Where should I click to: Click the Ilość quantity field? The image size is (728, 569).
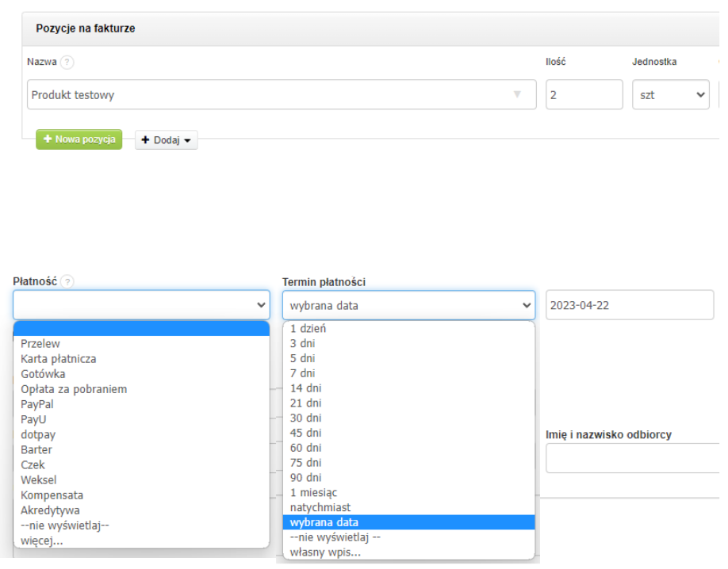[x=584, y=94]
